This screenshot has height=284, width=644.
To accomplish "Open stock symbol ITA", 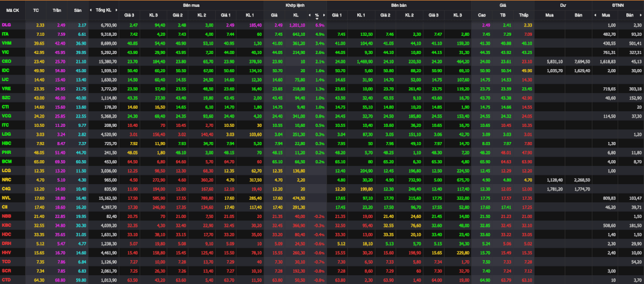I will [x=6, y=34].
